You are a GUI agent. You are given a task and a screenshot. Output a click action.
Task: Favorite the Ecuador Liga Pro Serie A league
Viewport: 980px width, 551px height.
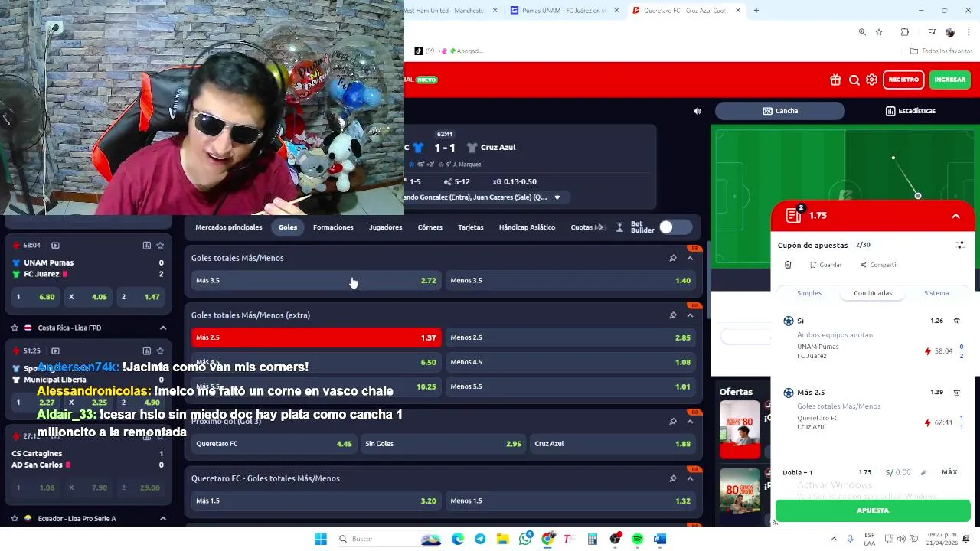click(15, 518)
